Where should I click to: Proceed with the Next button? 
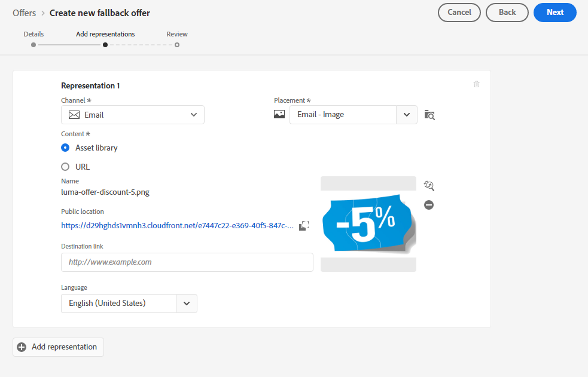click(555, 13)
